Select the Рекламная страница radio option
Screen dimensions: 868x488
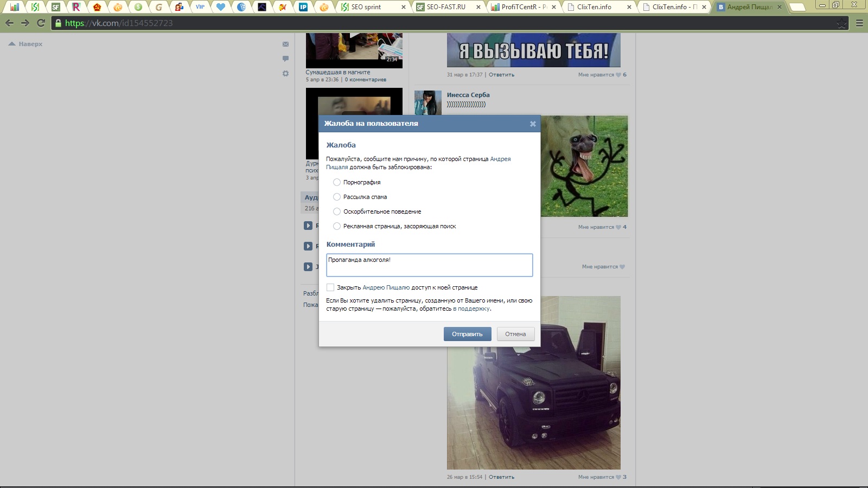337,226
